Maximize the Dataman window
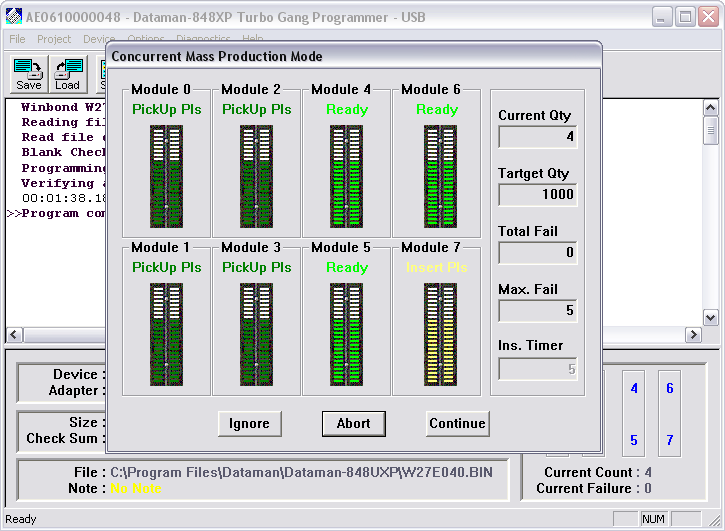The width and height of the screenshot is (725, 531). 685,17
